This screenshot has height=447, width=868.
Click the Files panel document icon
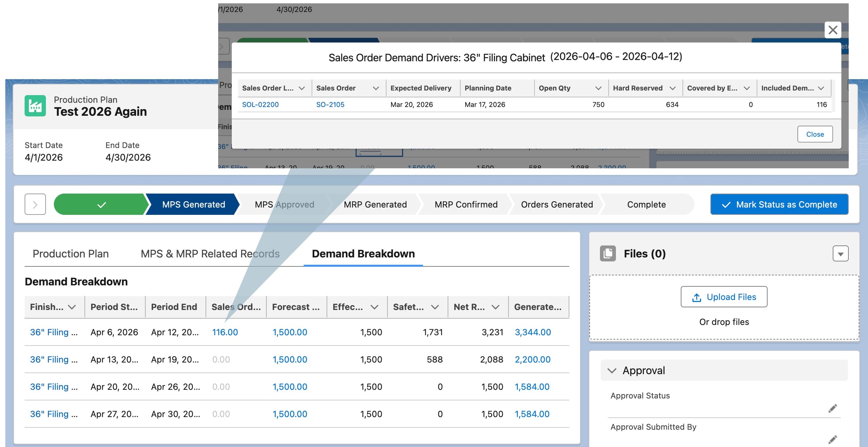pyautogui.click(x=608, y=253)
